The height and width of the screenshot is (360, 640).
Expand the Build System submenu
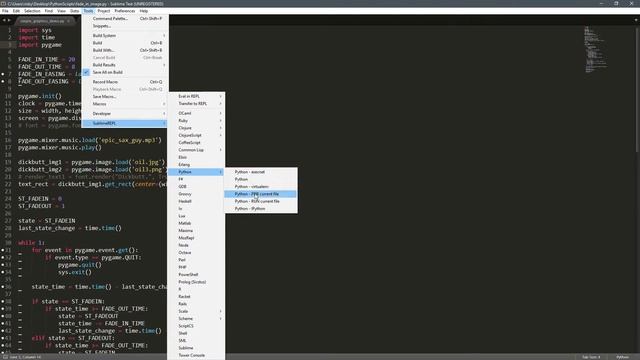(124, 36)
